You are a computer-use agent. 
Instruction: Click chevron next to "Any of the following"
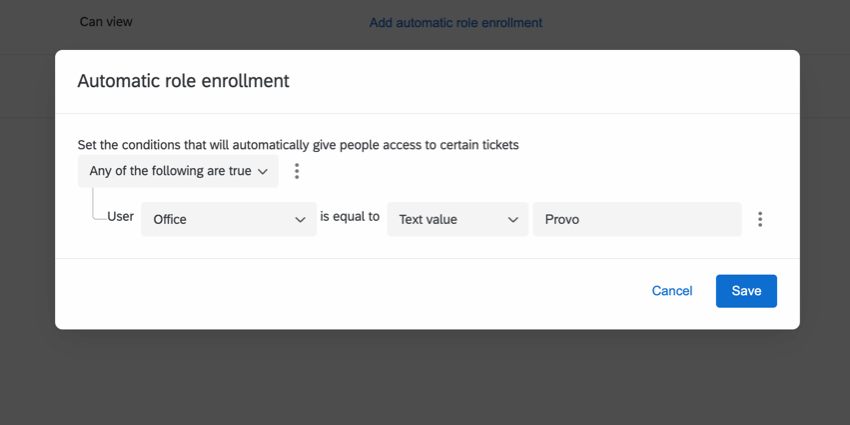click(x=263, y=172)
